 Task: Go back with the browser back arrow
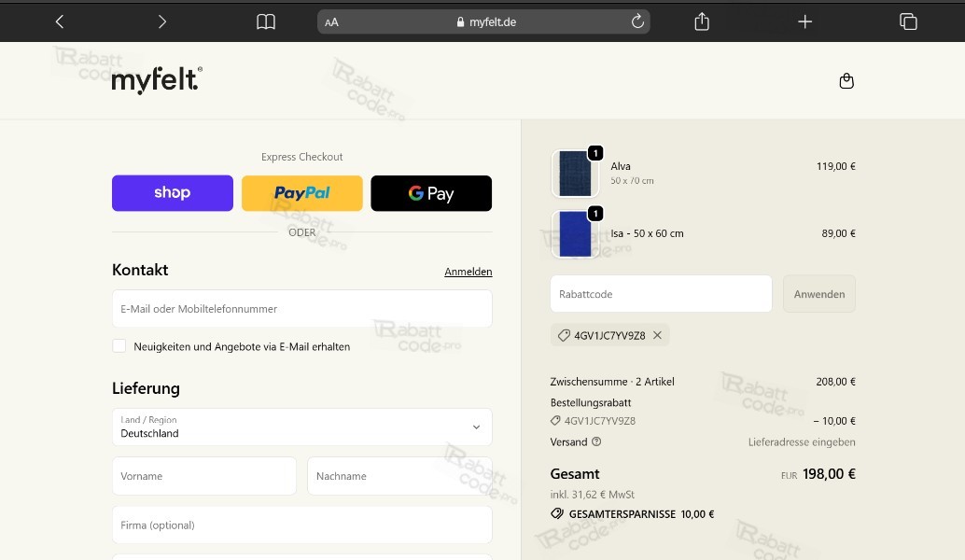[x=59, y=21]
